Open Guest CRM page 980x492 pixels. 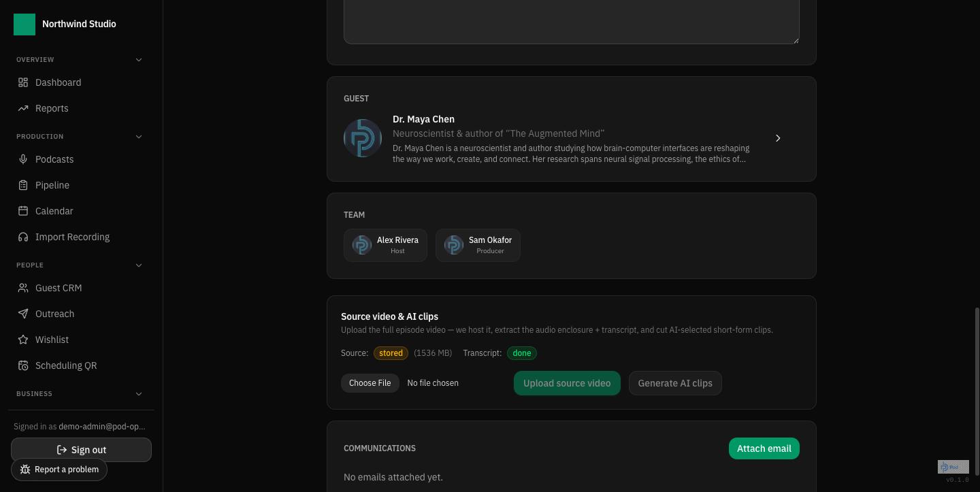tap(81, 288)
